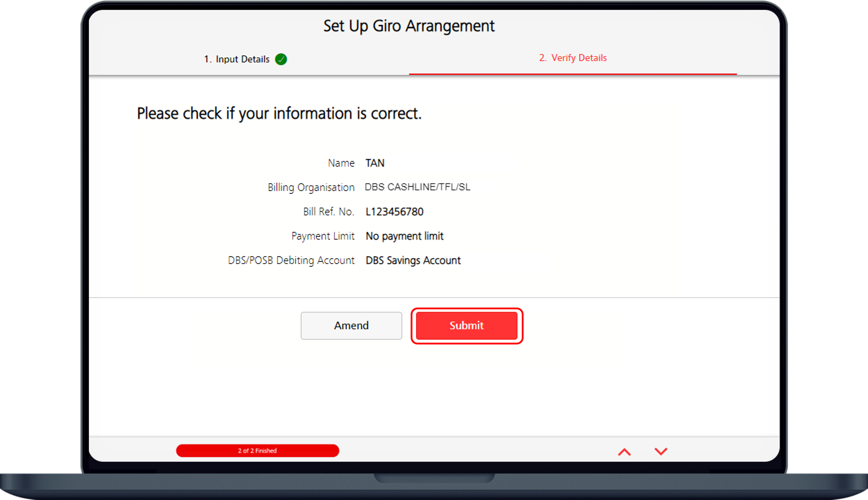Viewport: 868px width, 500px height.
Task: Click the Bill Ref. No. label
Action: 328,212
